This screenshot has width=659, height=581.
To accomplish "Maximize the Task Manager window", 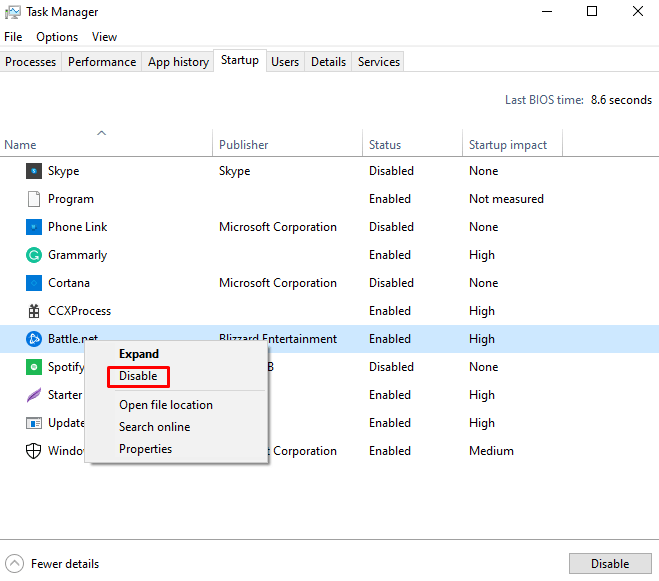I will pyautogui.click(x=592, y=11).
